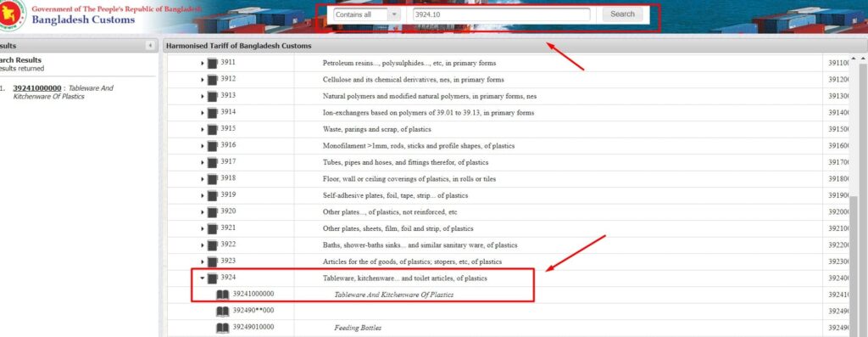Click the book icon for heading 3915

pyautogui.click(x=213, y=129)
